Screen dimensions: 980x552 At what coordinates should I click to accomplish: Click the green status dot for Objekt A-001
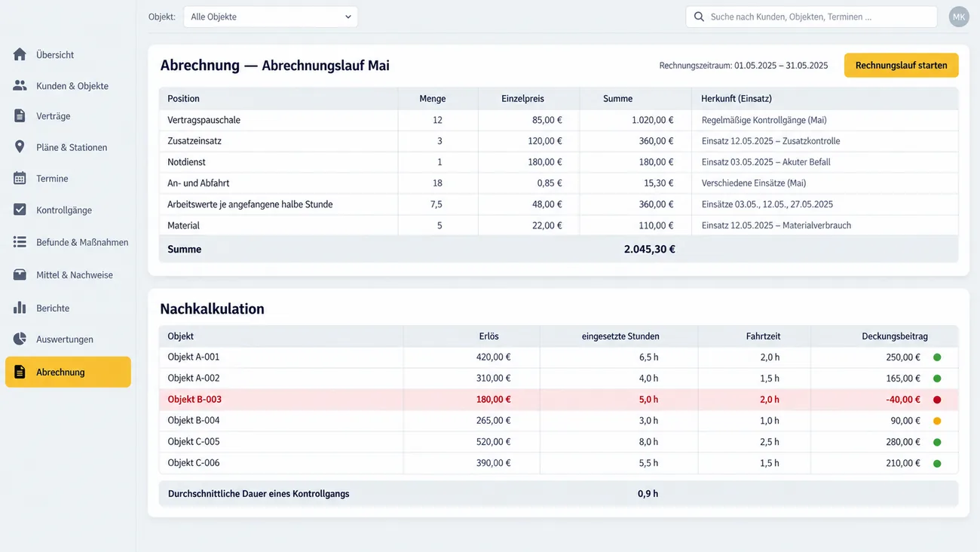click(x=937, y=357)
